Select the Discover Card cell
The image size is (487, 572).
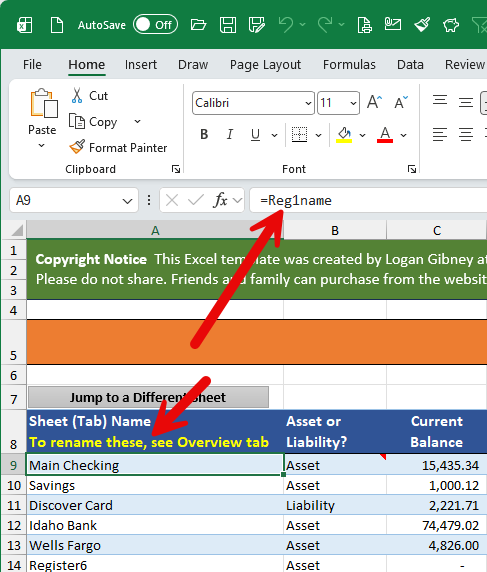point(155,505)
